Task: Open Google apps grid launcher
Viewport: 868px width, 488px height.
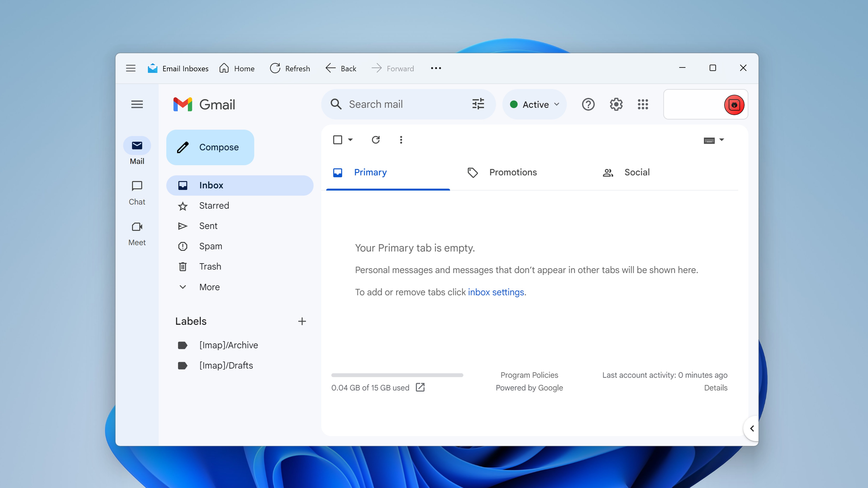Action: pos(643,104)
